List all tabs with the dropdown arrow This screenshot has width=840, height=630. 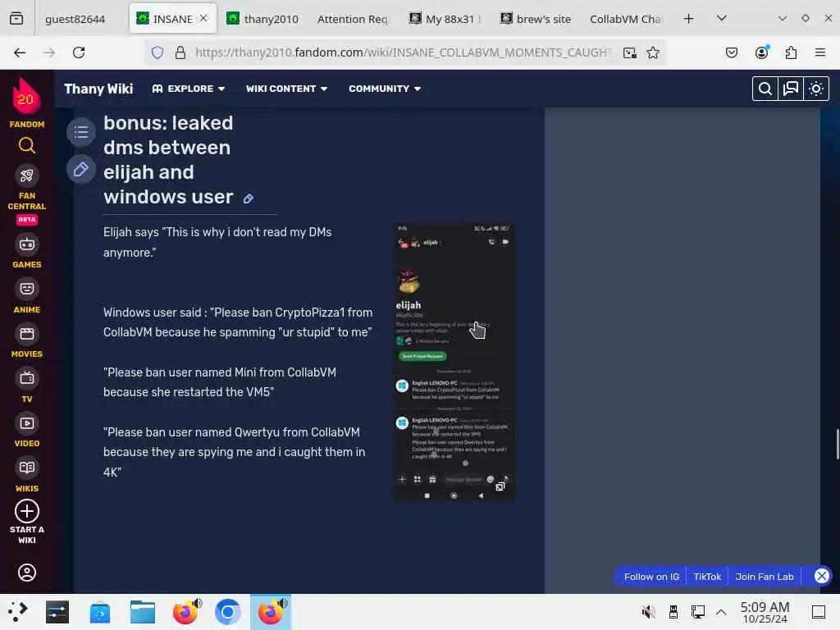(722, 19)
